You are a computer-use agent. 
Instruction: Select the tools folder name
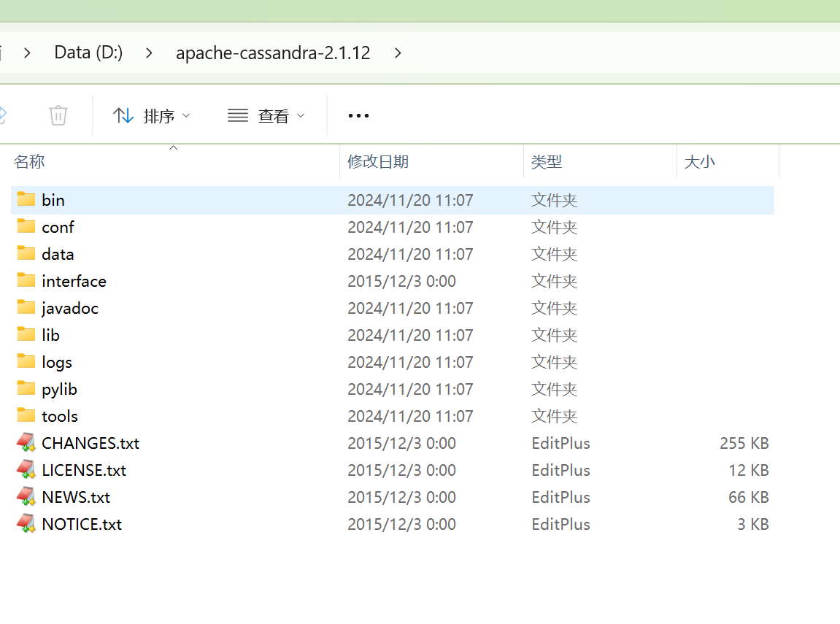pyautogui.click(x=59, y=416)
